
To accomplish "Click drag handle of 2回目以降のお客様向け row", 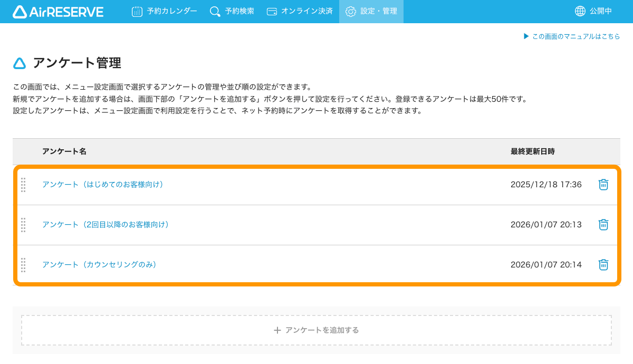I will click(x=23, y=225).
